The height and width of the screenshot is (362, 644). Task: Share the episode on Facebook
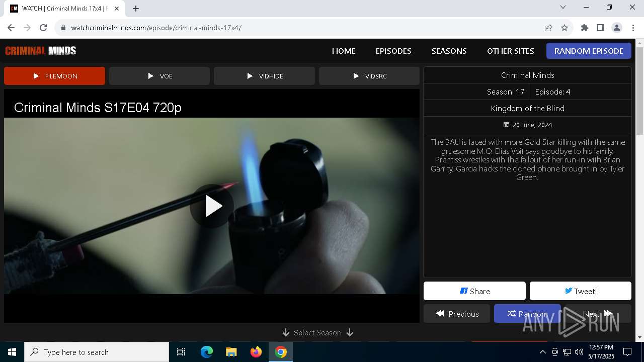pyautogui.click(x=474, y=291)
